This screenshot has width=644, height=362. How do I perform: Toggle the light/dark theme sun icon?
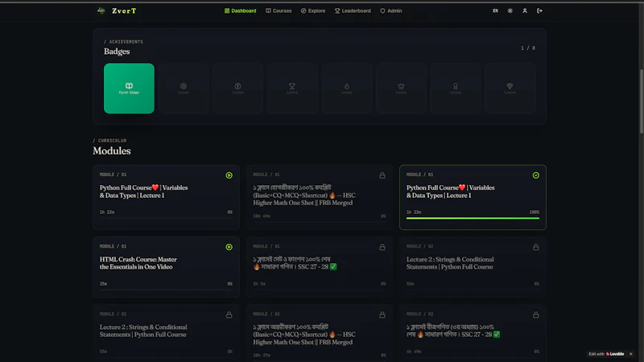pyautogui.click(x=510, y=11)
